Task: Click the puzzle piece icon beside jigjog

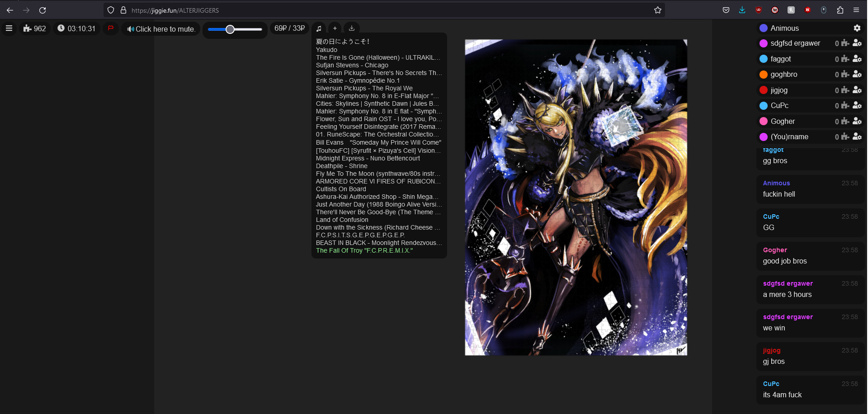Action: click(x=845, y=90)
